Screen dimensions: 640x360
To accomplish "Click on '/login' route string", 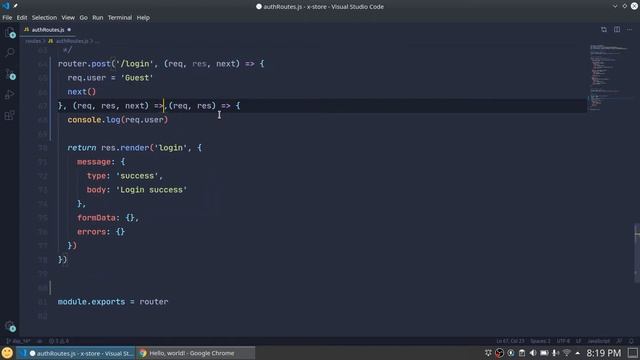I will (135, 64).
